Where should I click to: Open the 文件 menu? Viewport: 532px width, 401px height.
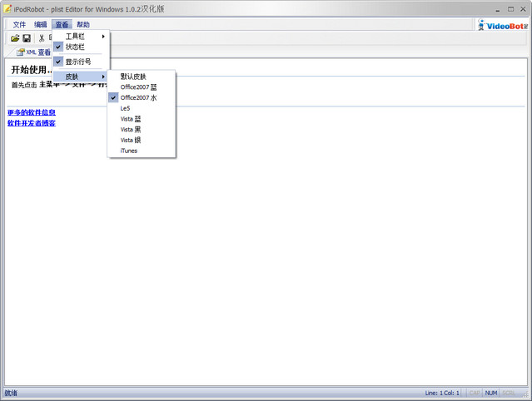pos(19,25)
